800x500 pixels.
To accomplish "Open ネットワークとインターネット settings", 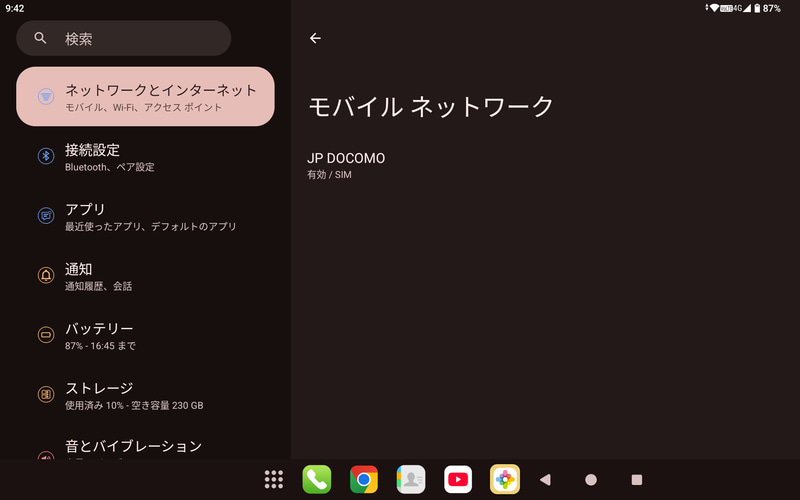I will (x=145, y=96).
